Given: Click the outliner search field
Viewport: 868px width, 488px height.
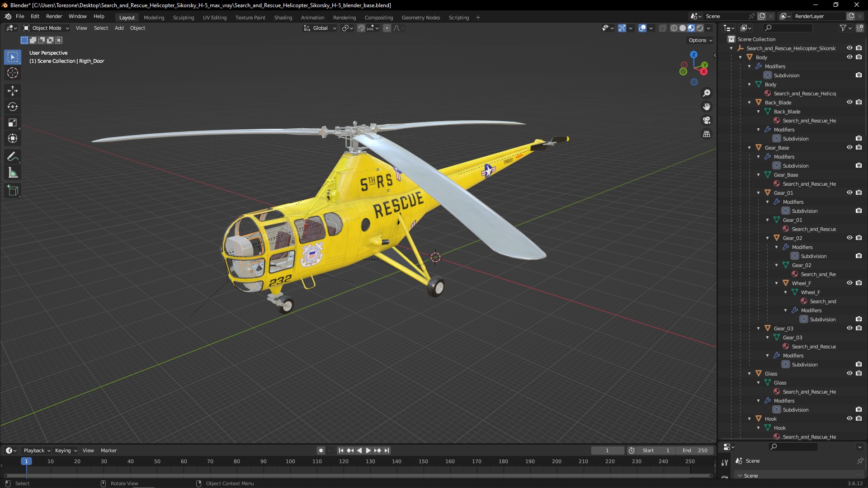Looking at the screenshot, I should pos(787,28).
